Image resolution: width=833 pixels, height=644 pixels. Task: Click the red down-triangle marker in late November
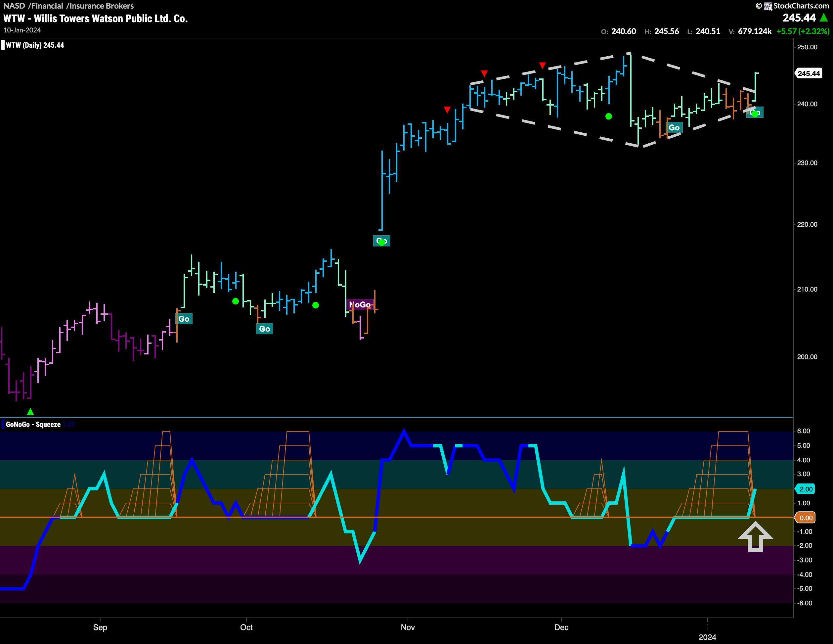pos(542,66)
